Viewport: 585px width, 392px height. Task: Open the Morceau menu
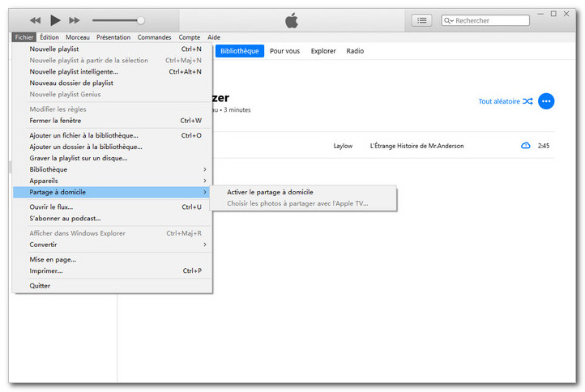click(x=78, y=37)
